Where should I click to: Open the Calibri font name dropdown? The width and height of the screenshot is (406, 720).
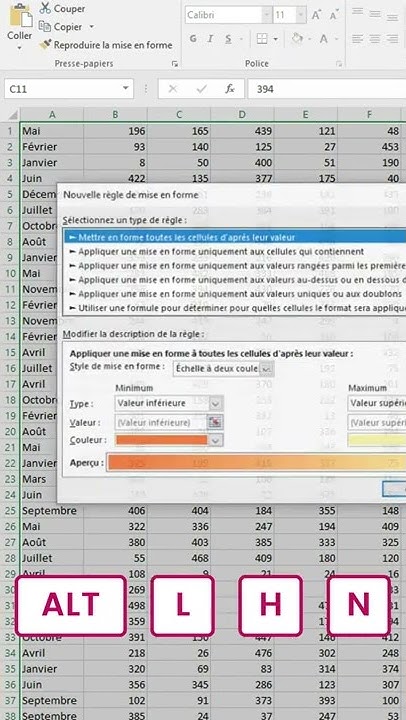click(x=266, y=15)
